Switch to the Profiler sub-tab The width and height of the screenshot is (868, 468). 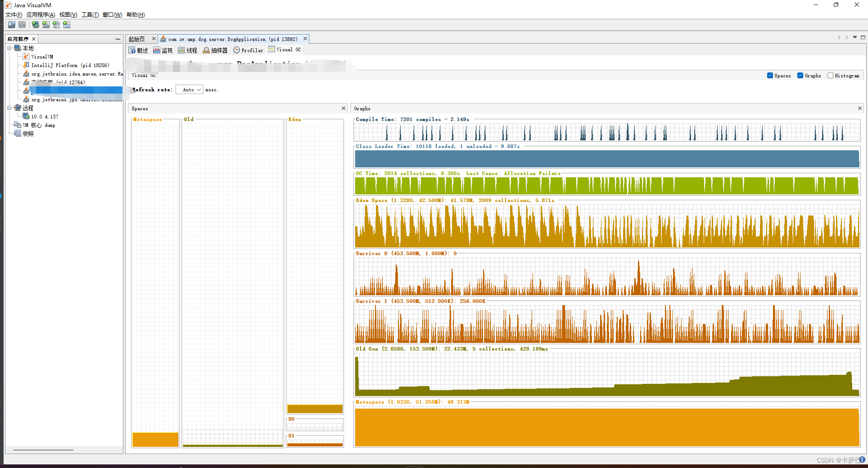point(248,50)
